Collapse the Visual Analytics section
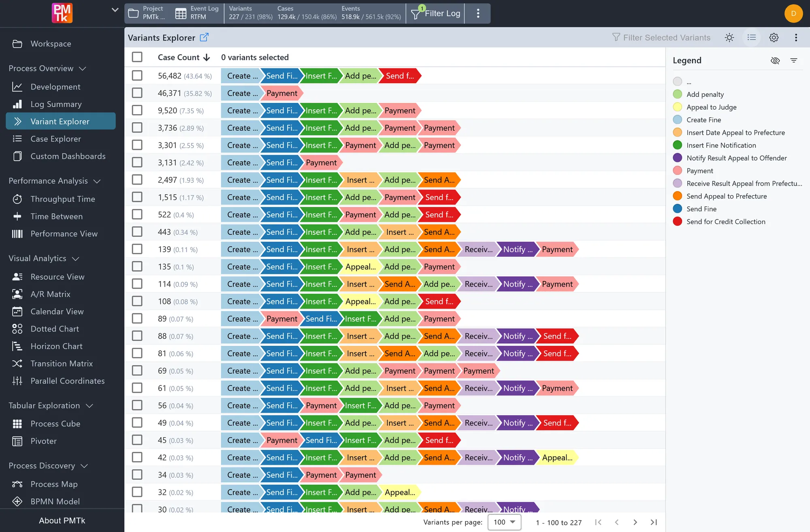The width and height of the screenshot is (810, 532). tap(76, 259)
